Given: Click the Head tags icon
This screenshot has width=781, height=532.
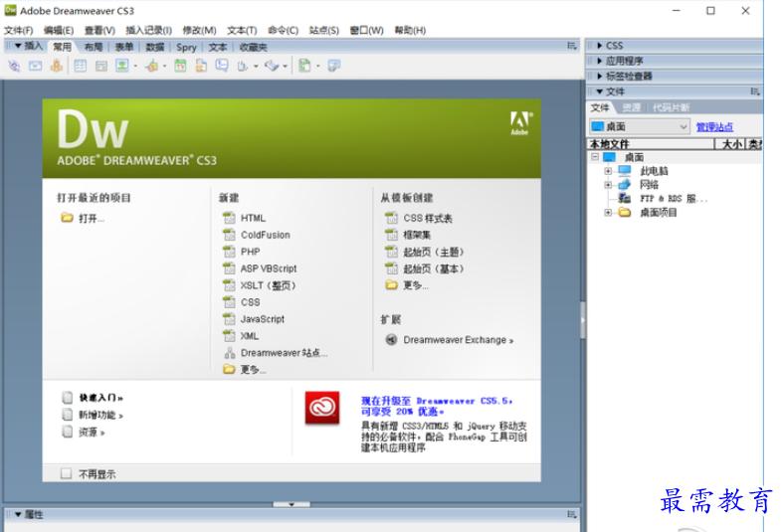Looking at the screenshot, I should (x=243, y=66).
